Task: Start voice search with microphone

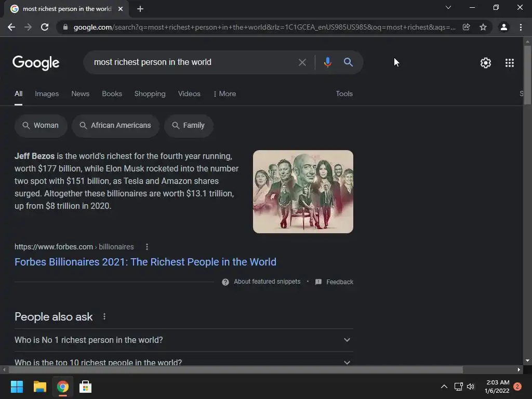Action: (x=327, y=62)
